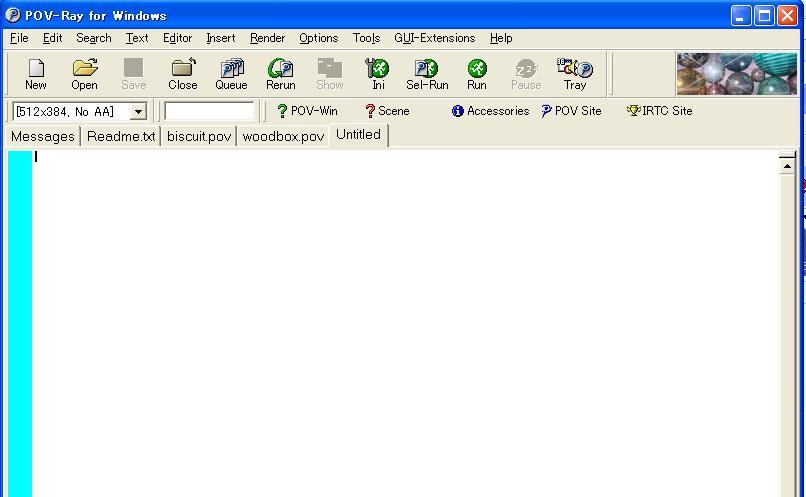This screenshot has width=806, height=497.
Task: Visit the IRTC Site link
Action: [x=660, y=111]
